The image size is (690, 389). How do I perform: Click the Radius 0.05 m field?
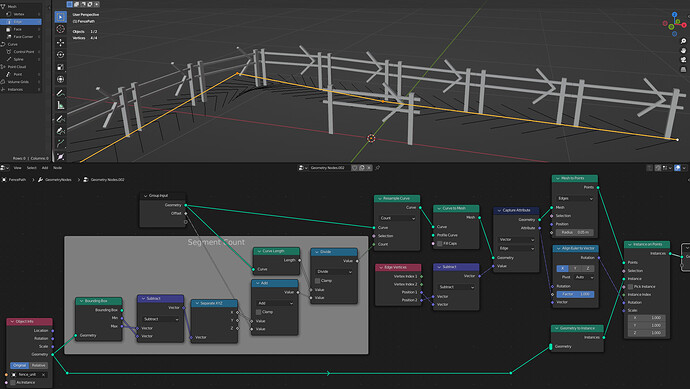575,232
